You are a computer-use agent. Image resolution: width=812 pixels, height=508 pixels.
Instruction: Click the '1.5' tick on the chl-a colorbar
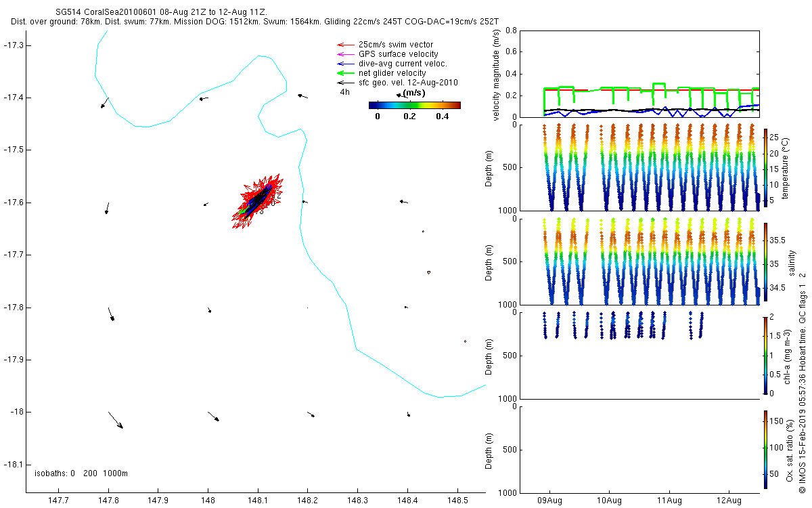(x=776, y=335)
